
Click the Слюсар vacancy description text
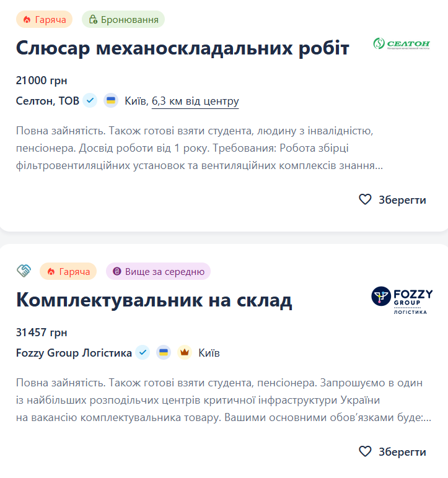pos(201,149)
